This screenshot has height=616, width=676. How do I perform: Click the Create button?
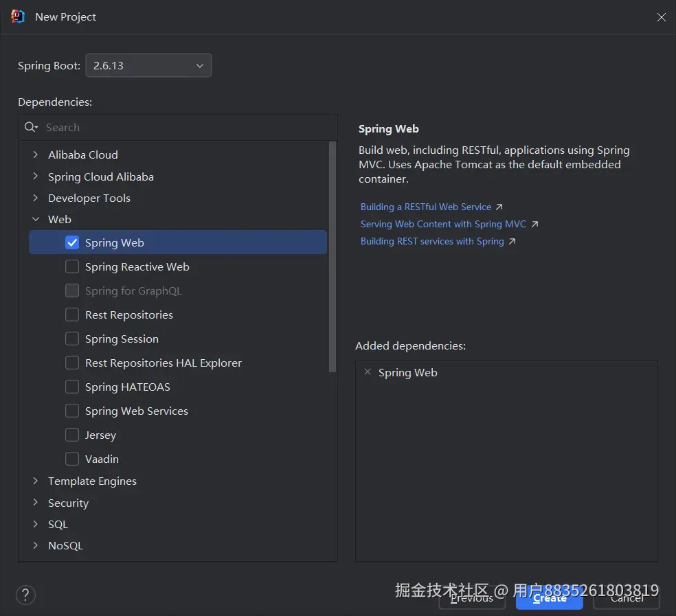[x=550, y=598]
